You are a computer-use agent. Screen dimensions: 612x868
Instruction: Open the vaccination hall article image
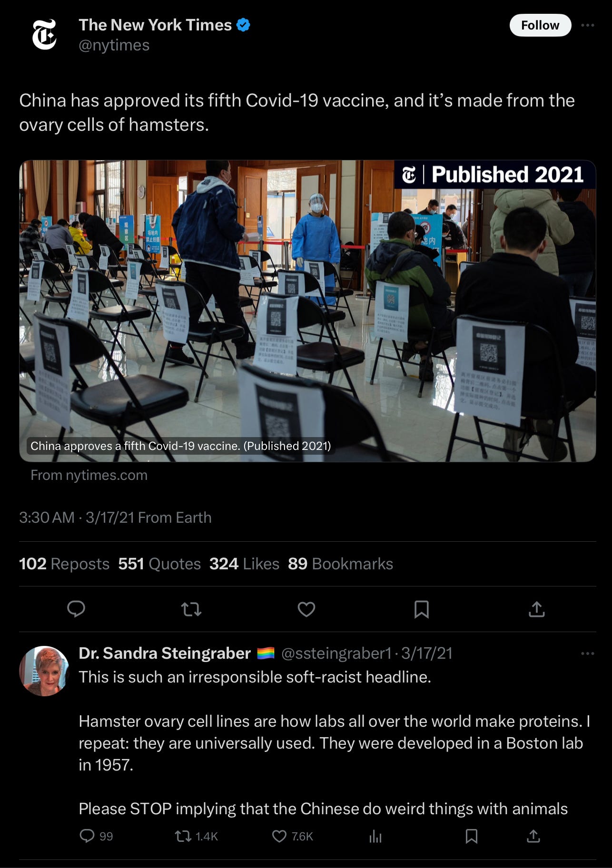click(x=307, y=311)
